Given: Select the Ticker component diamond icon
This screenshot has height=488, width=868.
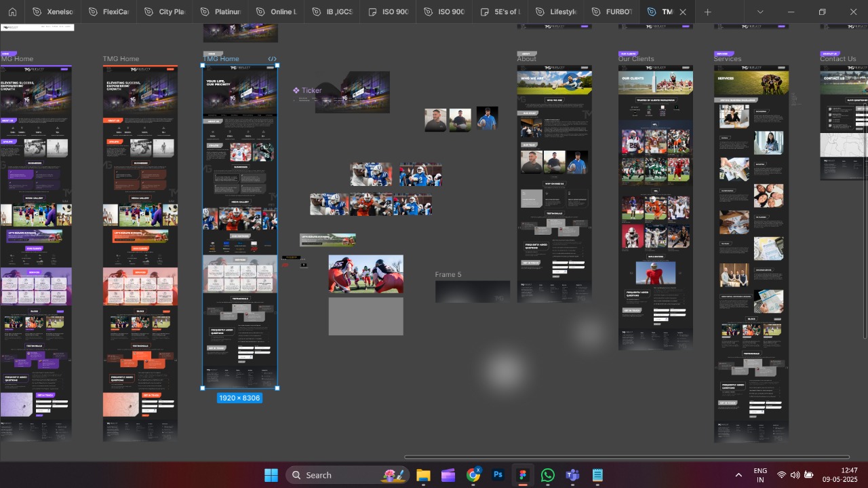Looking at the screenshot, I should pos(296,90).
